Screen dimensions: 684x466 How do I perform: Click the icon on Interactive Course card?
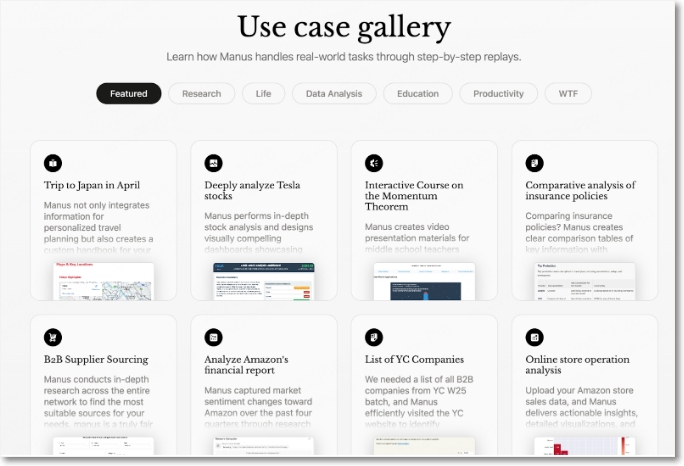tap(374, 163)
